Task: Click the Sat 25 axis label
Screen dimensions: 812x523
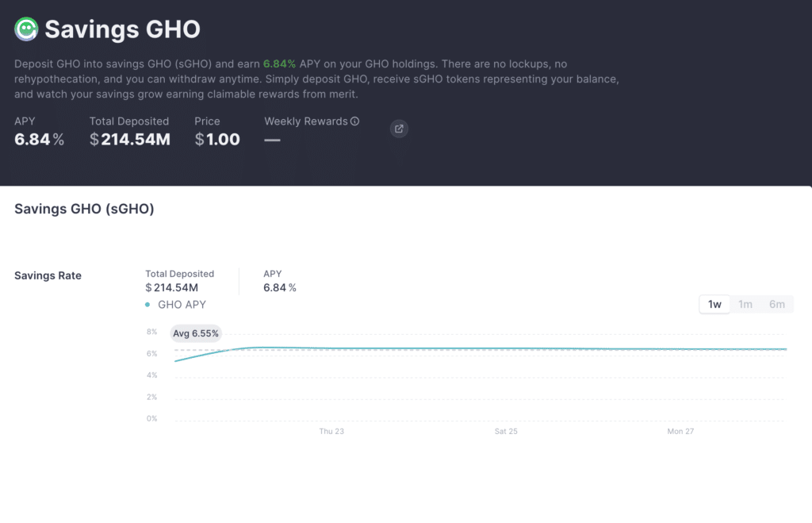Action: (506, 431)
